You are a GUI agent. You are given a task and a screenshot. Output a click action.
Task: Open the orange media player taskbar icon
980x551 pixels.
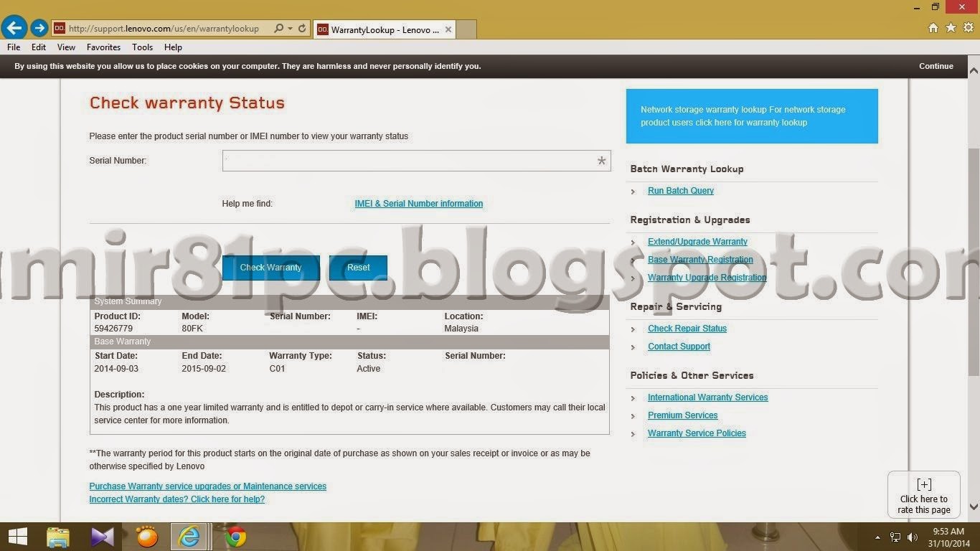pos(147,537)
